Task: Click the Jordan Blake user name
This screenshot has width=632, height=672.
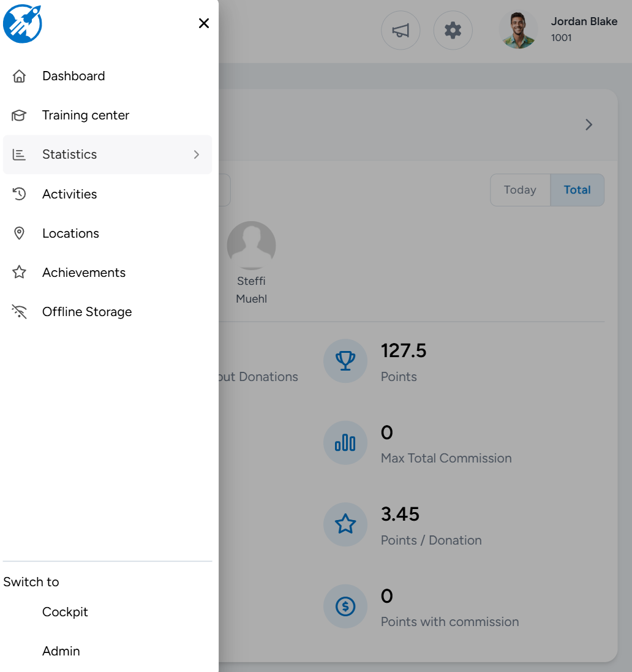Action: (x=584, y=21)
